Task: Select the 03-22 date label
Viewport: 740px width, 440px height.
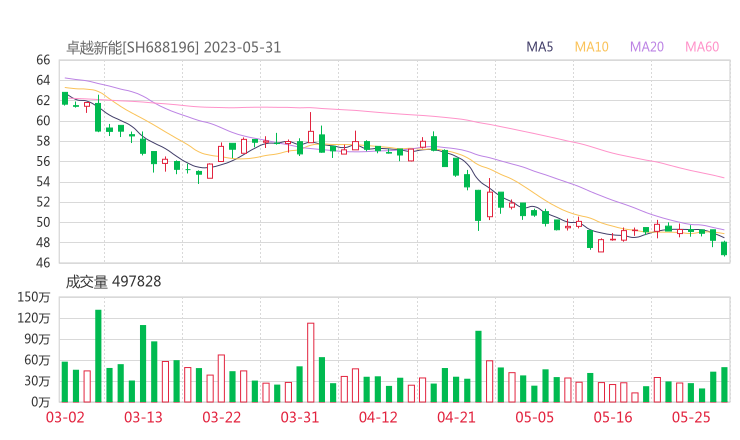Action: (222, 417)
